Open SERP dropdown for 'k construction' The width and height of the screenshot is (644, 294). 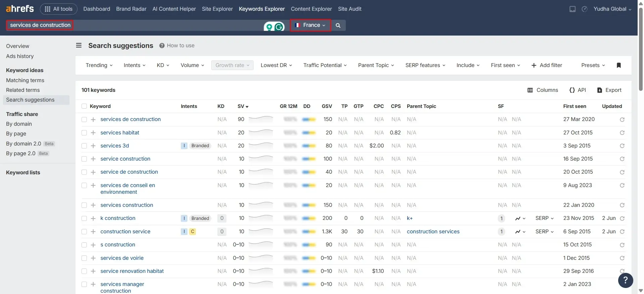[544, 218]
